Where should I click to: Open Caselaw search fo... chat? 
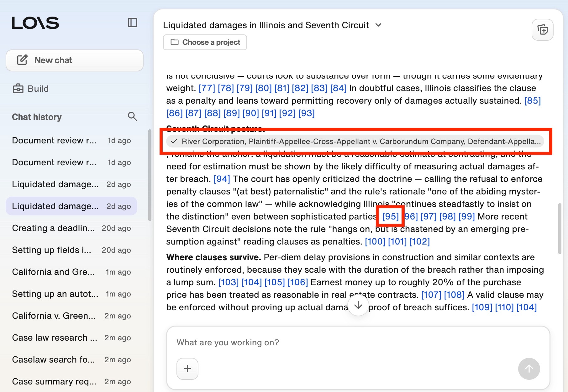(x=71, y=360)
